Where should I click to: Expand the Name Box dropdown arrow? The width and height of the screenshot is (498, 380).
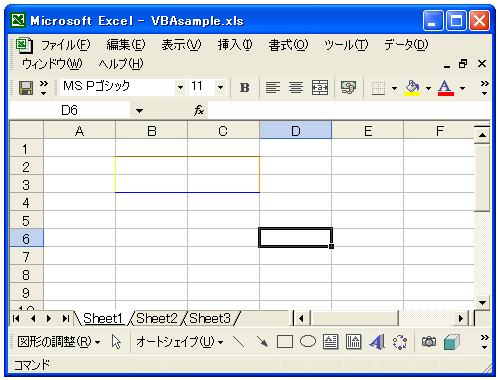[139, 110]
